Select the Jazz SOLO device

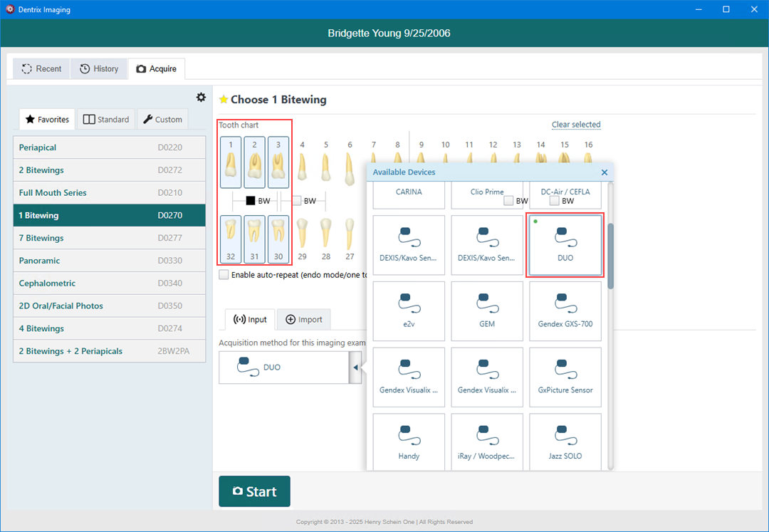(x=565, y=443)
